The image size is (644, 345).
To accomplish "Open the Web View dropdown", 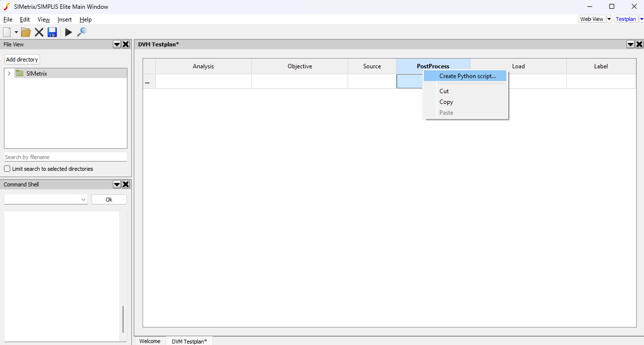I will (x=608, y=19).
